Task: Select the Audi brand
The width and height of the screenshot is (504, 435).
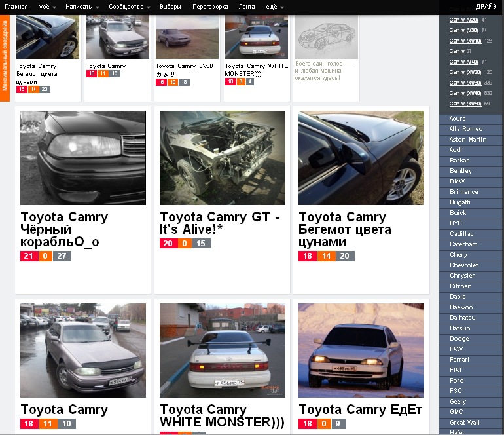Action: point(471,150)
